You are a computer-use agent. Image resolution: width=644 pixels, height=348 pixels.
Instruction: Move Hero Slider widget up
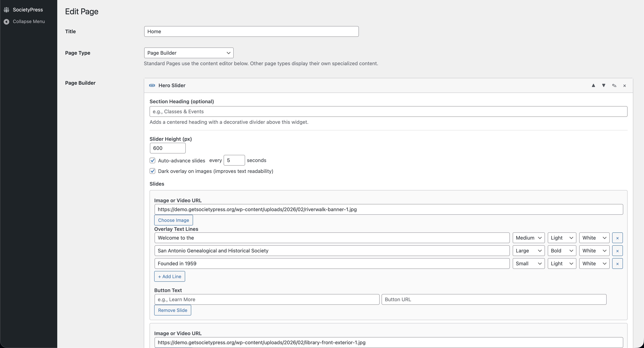point(593,85)
